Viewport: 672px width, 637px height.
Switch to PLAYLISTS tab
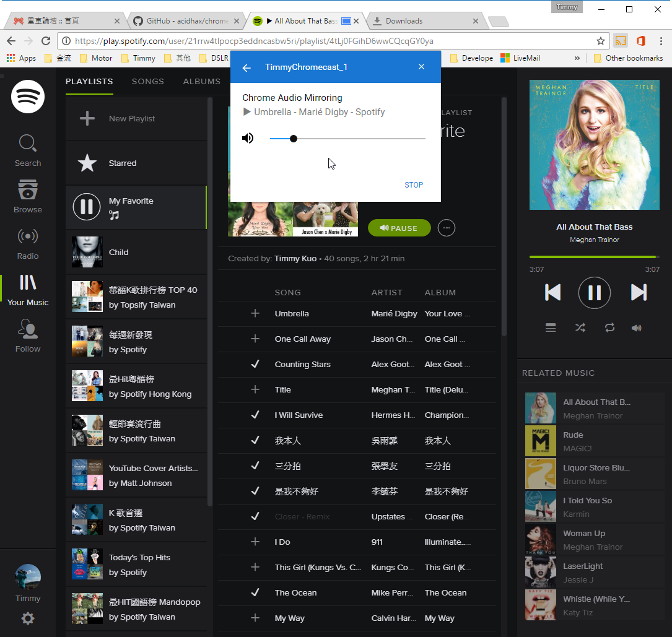(x=89, y=81)
